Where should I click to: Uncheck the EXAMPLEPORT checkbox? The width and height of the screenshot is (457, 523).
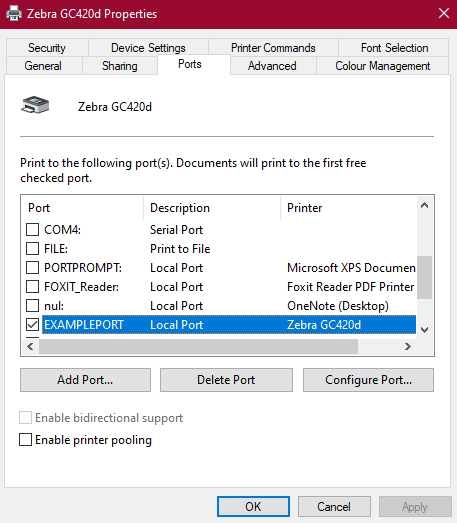32,325
